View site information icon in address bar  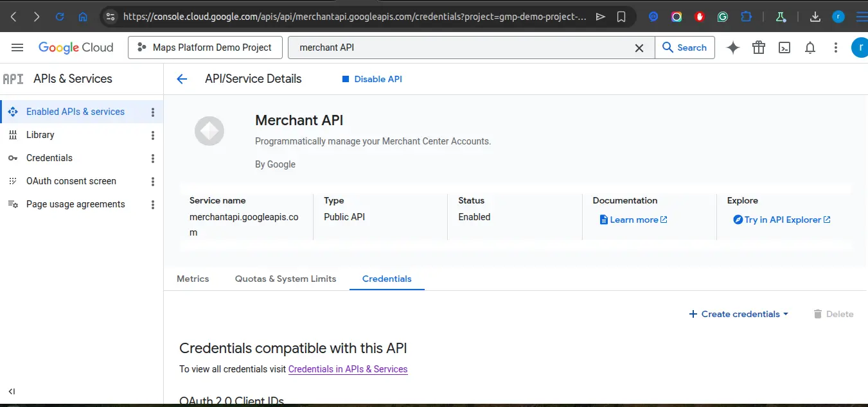tap(111, 17)
